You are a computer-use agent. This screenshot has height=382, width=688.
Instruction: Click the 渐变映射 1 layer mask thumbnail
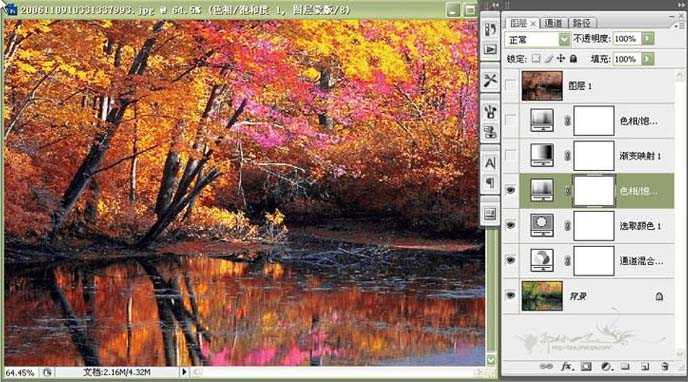point(594,156)
